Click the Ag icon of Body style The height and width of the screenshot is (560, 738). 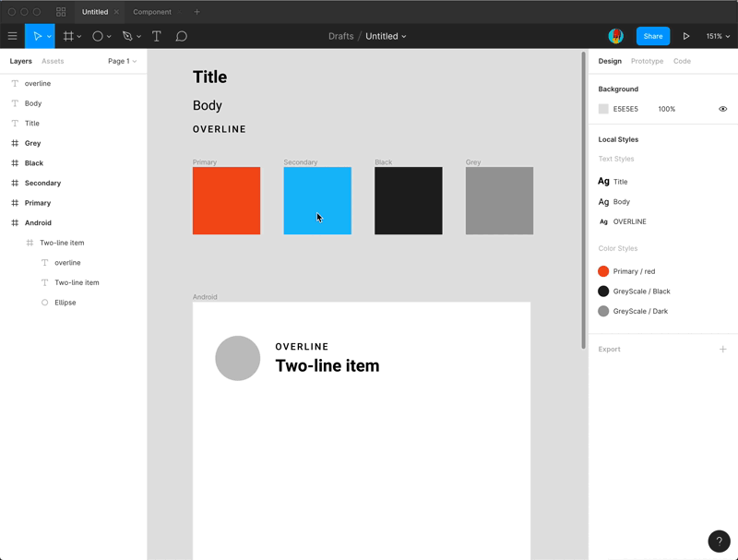603,201
